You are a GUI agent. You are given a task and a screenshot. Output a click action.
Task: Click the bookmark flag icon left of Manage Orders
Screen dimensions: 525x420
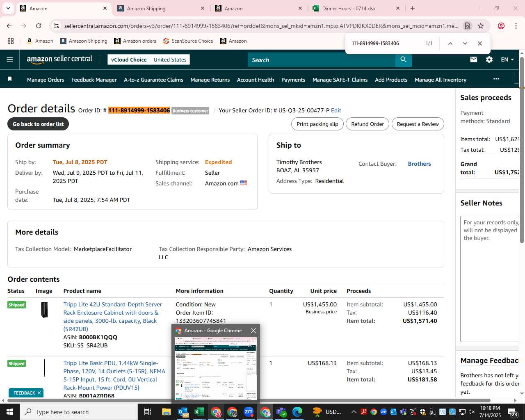pyautogui.click(x=10, y=79)
